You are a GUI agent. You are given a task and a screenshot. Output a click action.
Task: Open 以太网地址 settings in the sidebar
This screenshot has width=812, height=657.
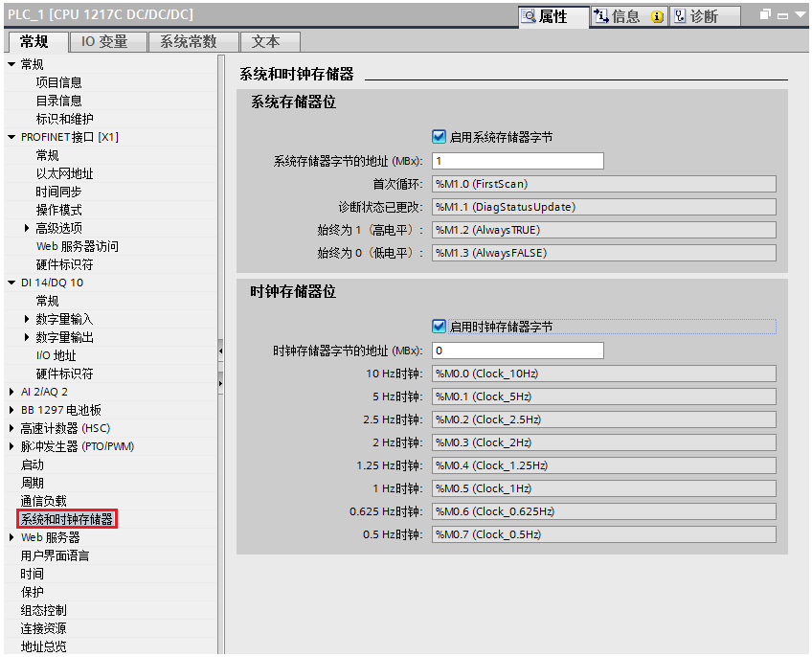(63, 173)
